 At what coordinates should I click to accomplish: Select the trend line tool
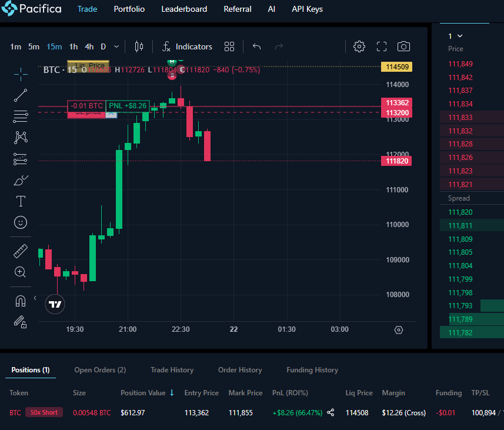[21, 95]
